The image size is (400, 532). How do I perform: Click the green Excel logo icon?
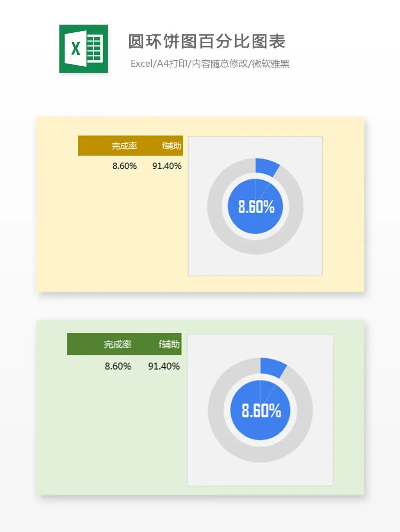(84, 49)
